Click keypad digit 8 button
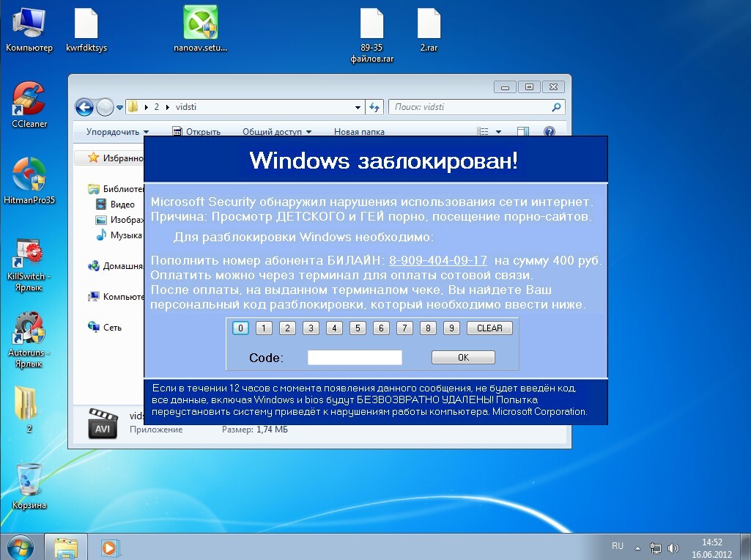The width and height of the screenshot is (751, 560). tap(428, 328)
